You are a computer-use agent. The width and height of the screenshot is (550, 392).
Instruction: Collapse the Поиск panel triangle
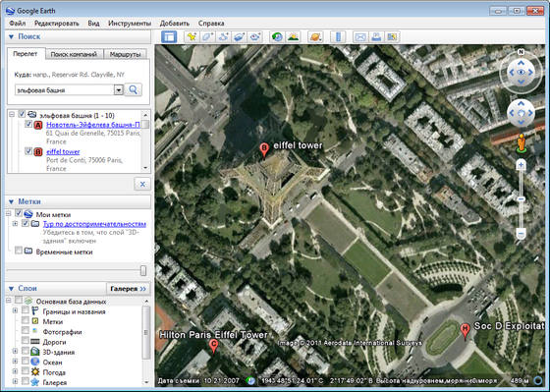pyautogui.click(x=11, y=36)
